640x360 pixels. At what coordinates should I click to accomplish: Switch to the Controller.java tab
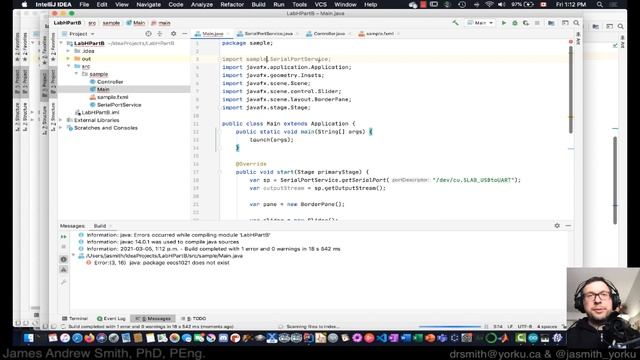[x=329, y=34]
